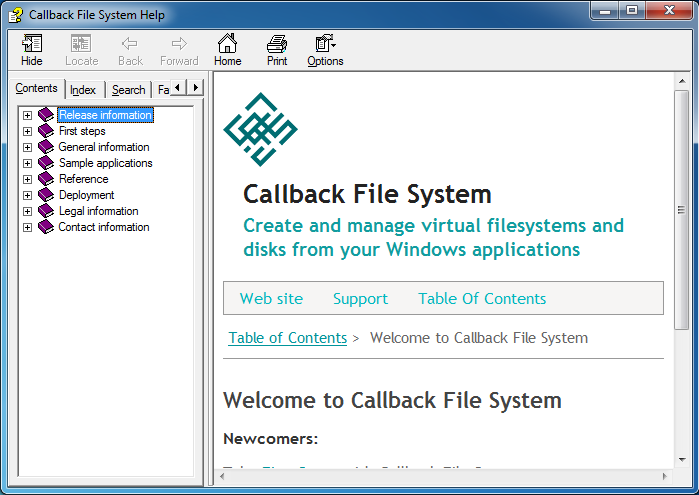This screenshot has width=699, height=495.
Task: Click the horizontal scrollbar right arrow
Action: point(665,476)
